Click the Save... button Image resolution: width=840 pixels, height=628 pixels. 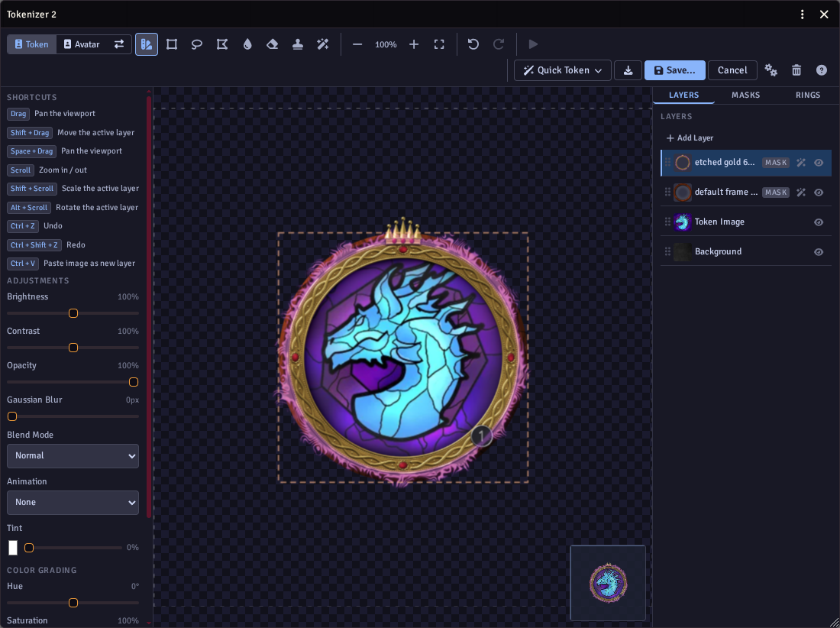pos(675,70)
